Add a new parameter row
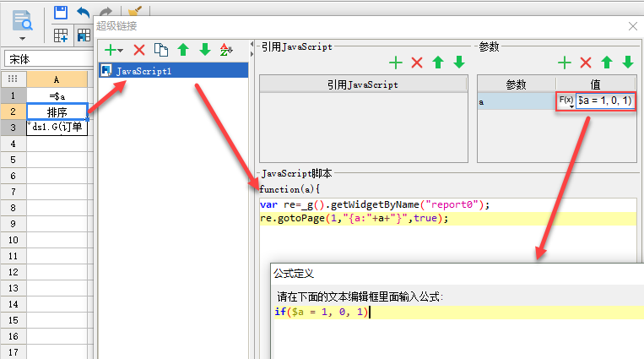644x359 pixels. [565, 63]
